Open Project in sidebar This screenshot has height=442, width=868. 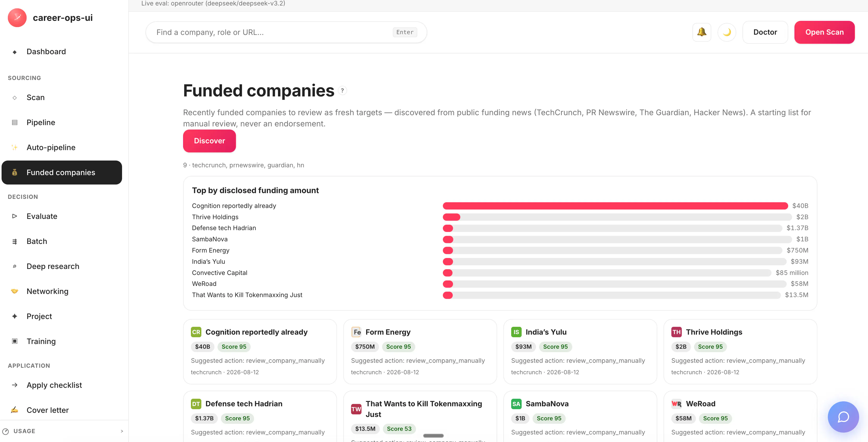click(x=62, y=316)
